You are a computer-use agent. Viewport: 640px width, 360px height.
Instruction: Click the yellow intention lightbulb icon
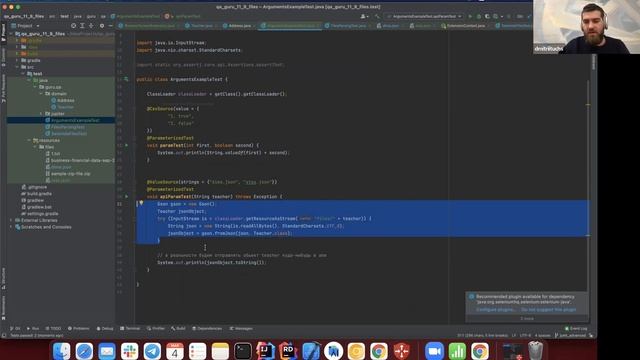pos(141,203)
